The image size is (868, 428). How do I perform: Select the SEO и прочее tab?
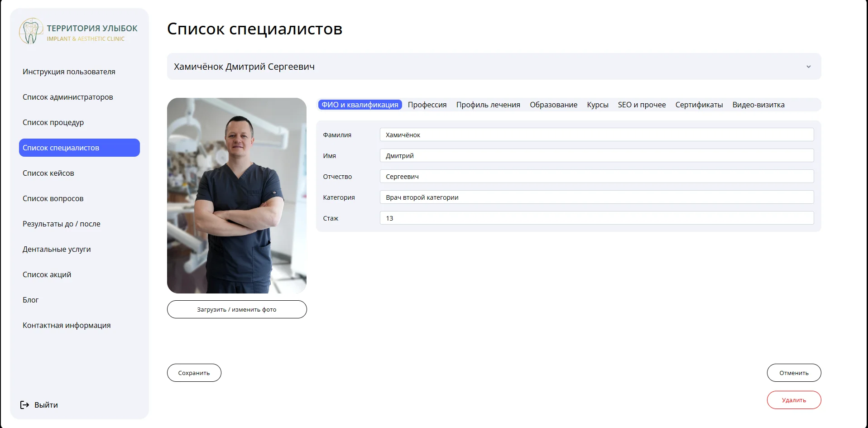click(642, 105)
